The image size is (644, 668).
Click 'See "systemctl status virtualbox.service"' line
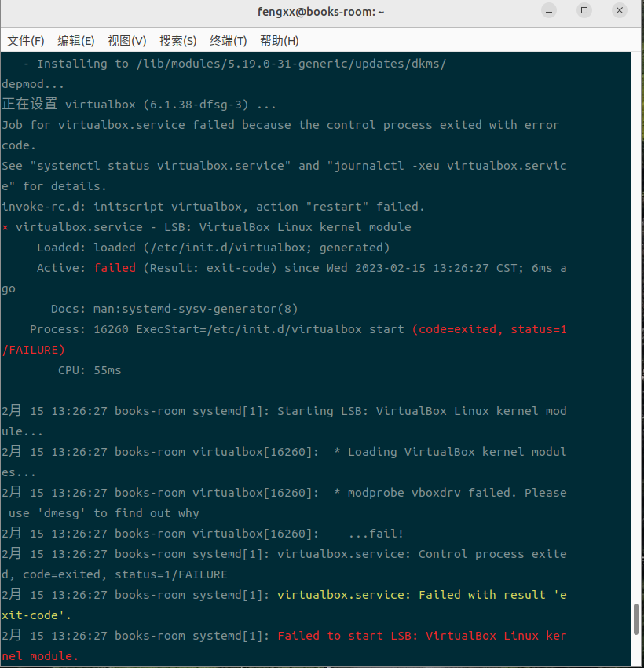click(284, 166)
